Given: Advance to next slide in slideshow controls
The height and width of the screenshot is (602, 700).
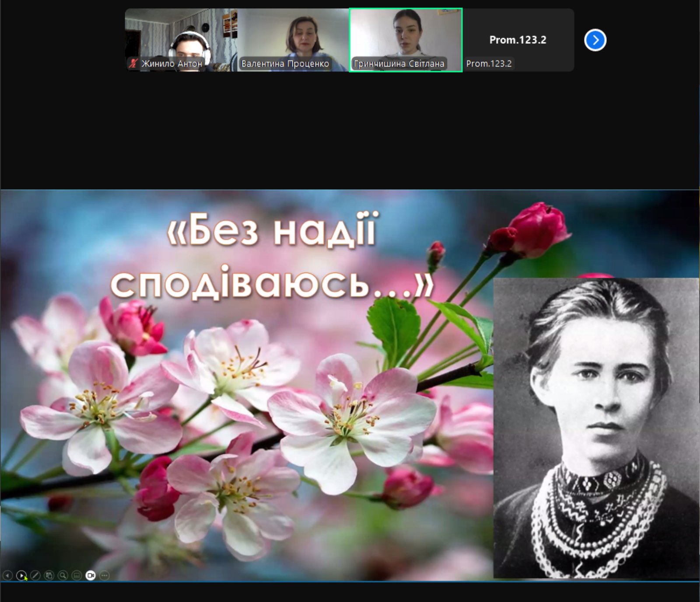Looking at the screenshot, I should [21, 576].
